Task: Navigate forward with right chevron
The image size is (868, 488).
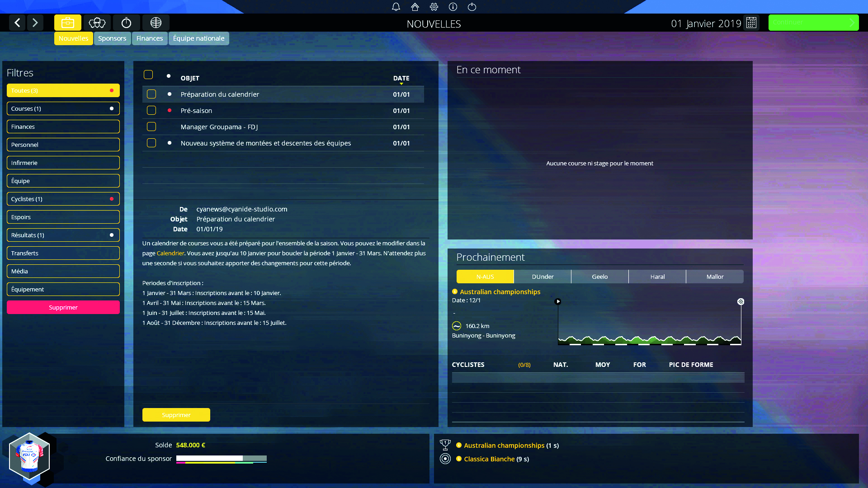Action: [x=35, y=23]
